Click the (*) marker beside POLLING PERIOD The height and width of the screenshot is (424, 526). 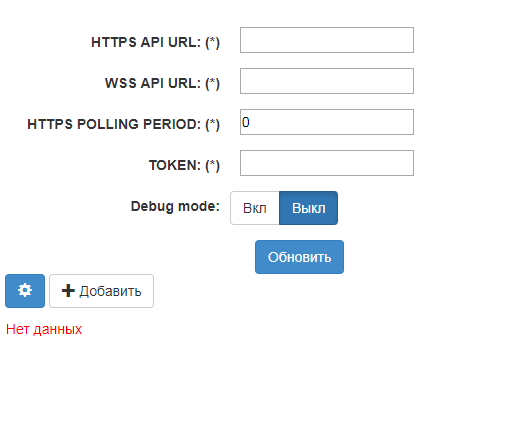point(212,124)
